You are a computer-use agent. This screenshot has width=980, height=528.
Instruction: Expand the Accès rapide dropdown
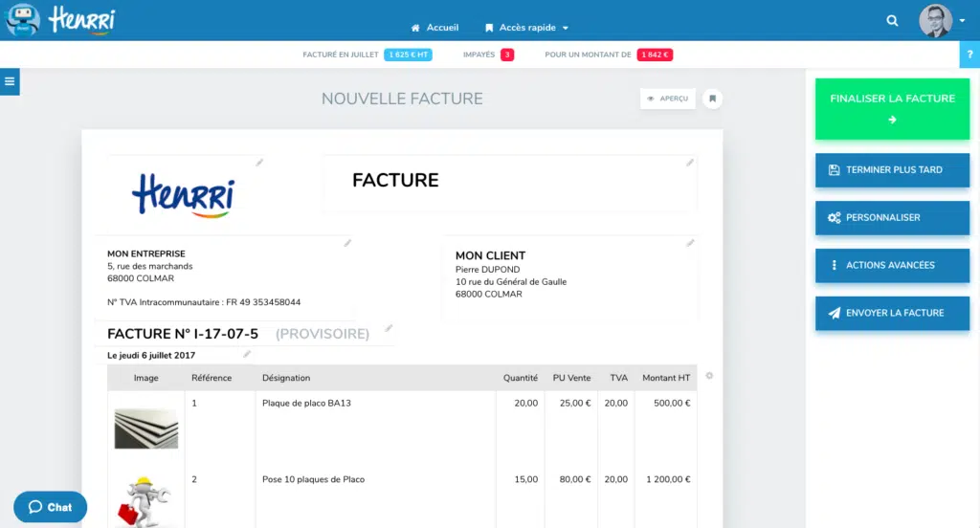coord(527,28)
